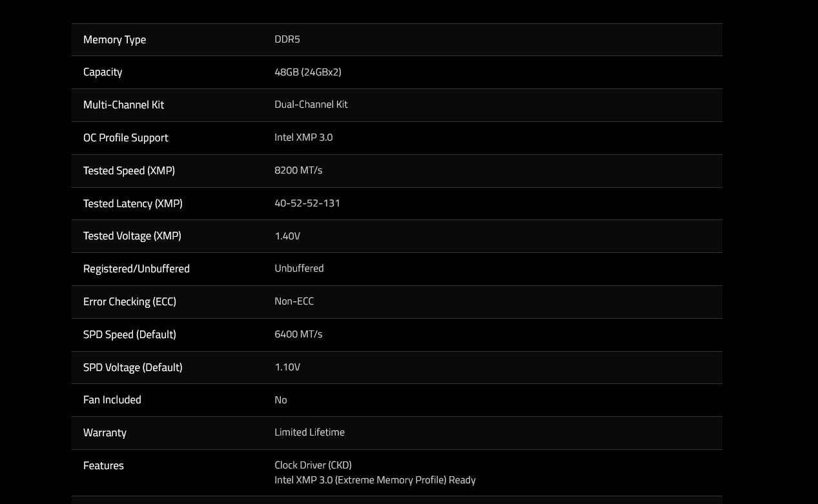Image resolution: width=818 pixels, height=504 pixels.
Task: Click the DDR5 value text
Action: click(287, 39)
